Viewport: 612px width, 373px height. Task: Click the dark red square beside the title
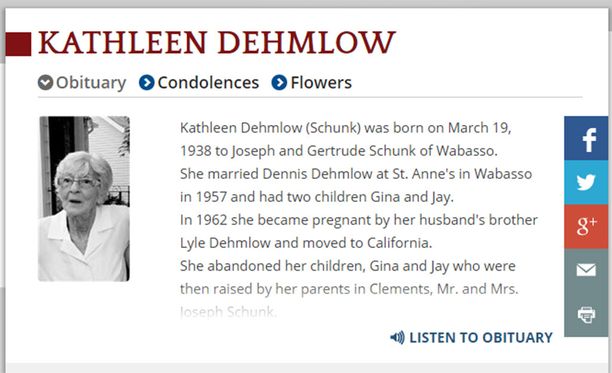[x=18, y=44]
